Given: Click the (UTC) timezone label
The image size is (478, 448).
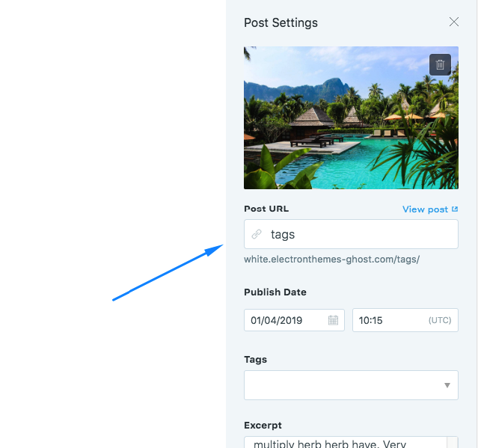Looking at the screenshot, I should pos(440,320).
